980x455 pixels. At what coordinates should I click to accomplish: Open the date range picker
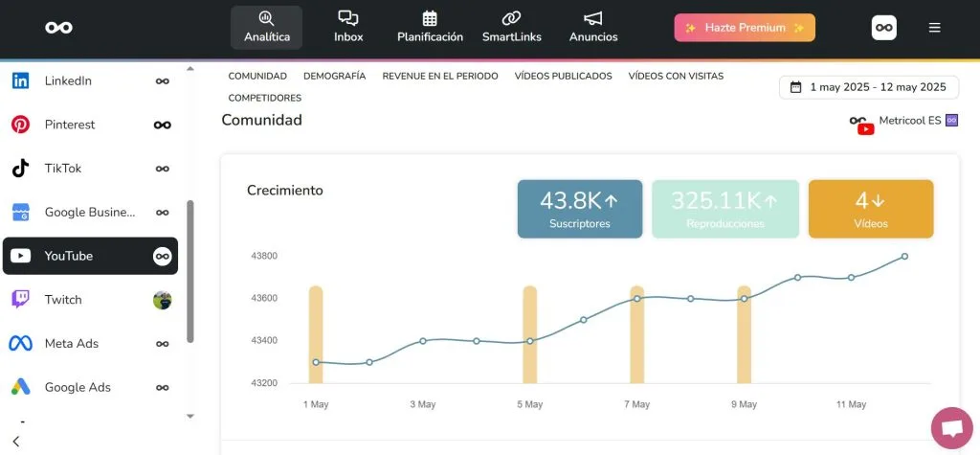[868, 87]
